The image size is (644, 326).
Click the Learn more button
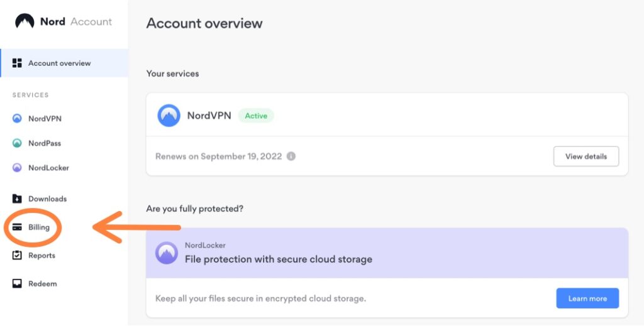[x=587, y=298]
